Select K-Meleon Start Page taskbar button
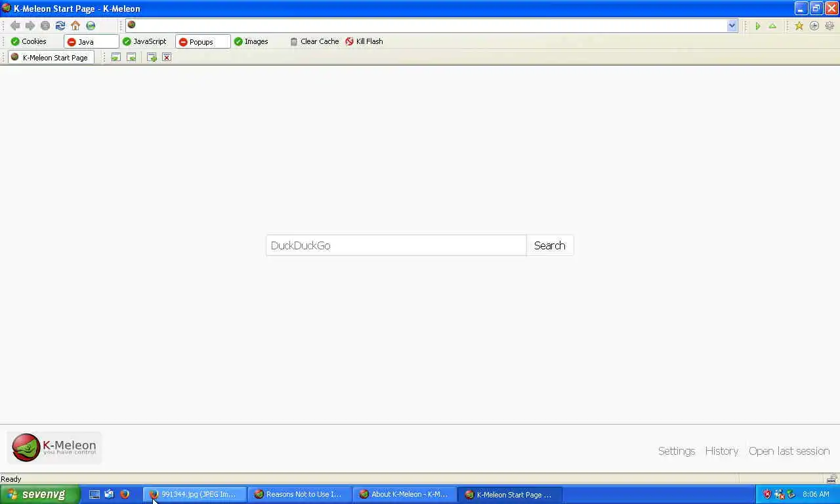 click(510, 494)
